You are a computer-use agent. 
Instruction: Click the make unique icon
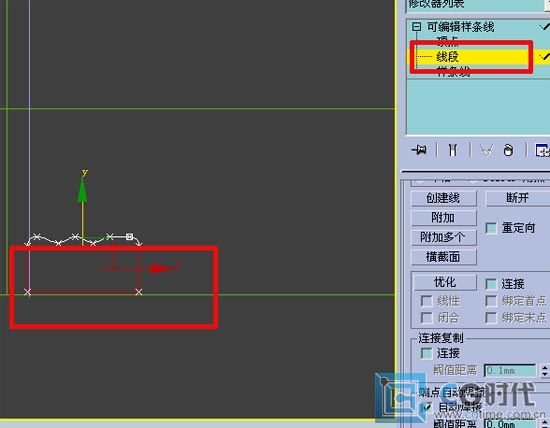(x=487, y=150)
